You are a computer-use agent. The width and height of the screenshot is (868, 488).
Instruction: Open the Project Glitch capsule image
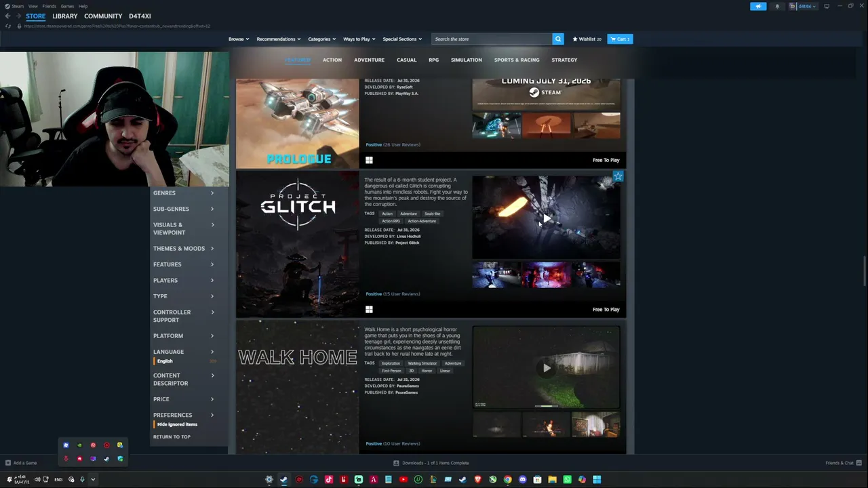[x=298, y=244]
